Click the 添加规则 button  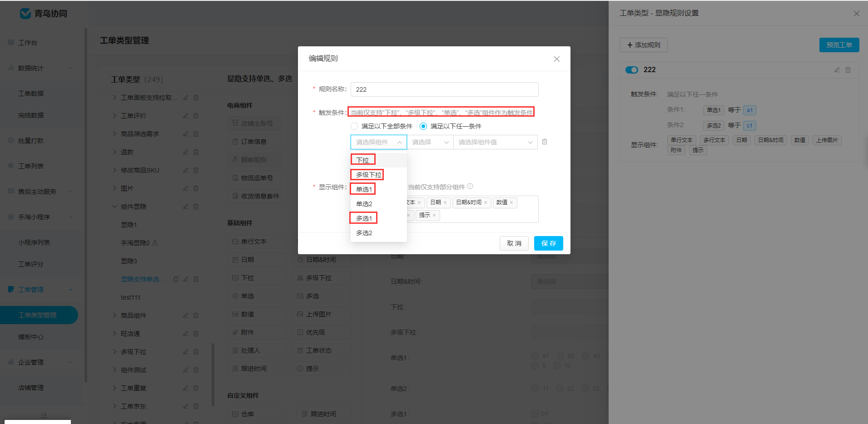(x=644, y=45)
